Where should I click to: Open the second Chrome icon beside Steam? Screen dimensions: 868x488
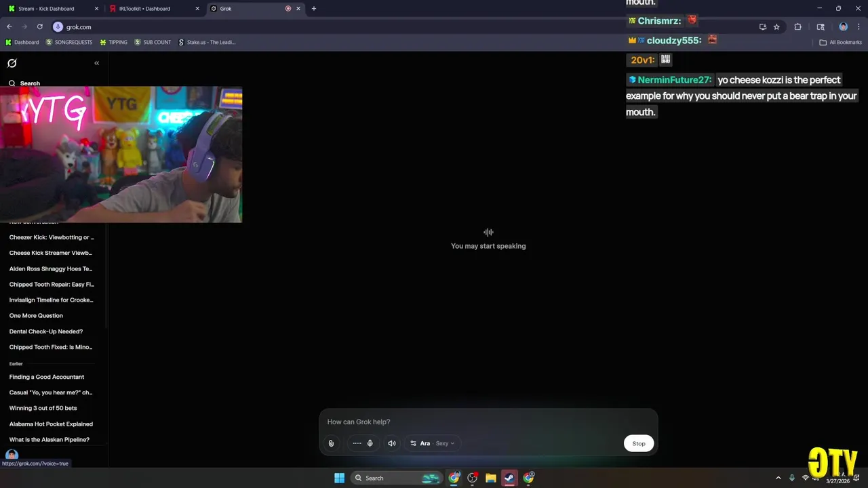(x=528, y=478)
